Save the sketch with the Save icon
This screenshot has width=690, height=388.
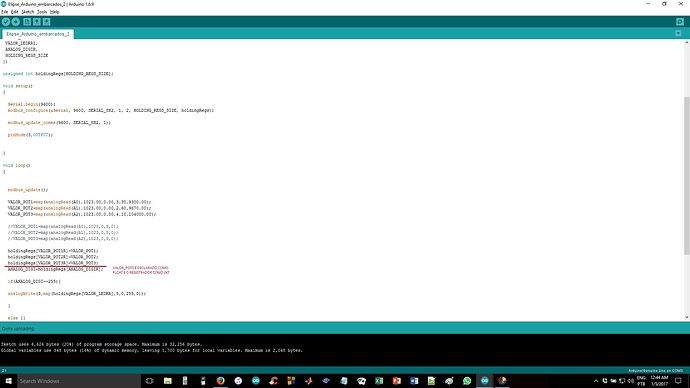pyautogui.click(x=46, y=22)
